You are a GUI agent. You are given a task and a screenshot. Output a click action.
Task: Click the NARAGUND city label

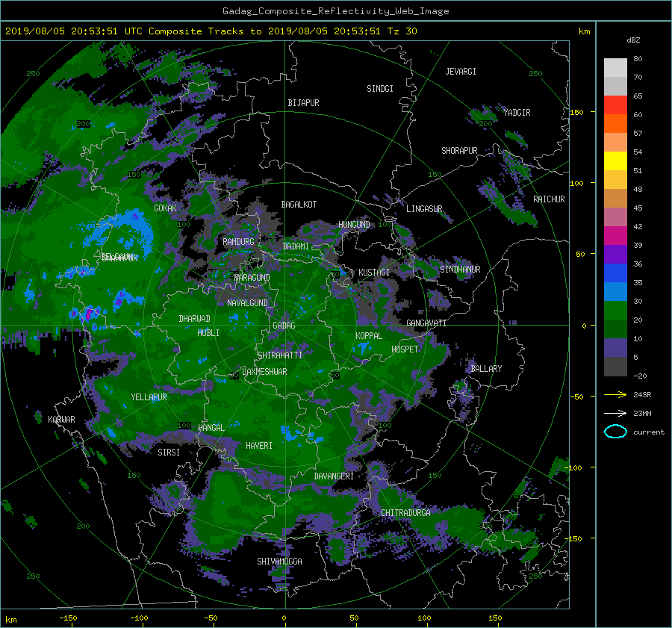tap(252, 277)
